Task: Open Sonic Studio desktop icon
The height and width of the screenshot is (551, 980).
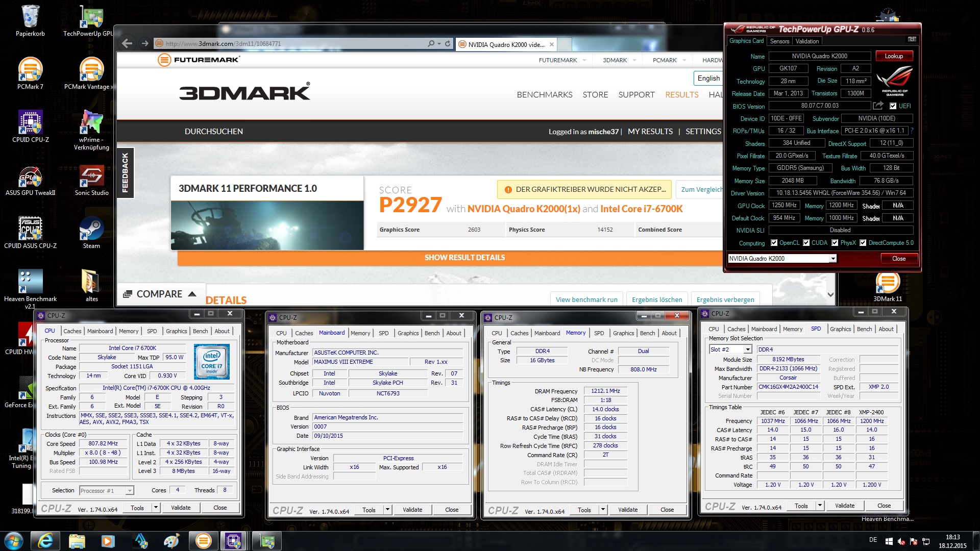Action: click(91, 180)
